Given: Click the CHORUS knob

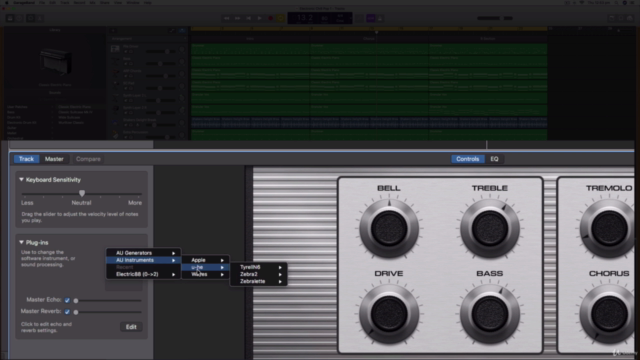Looking at the screenshot, I should click(608, 314).
